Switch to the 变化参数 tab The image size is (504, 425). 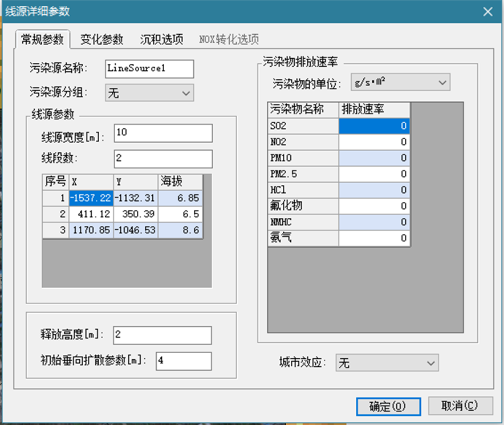click(101, 39)
